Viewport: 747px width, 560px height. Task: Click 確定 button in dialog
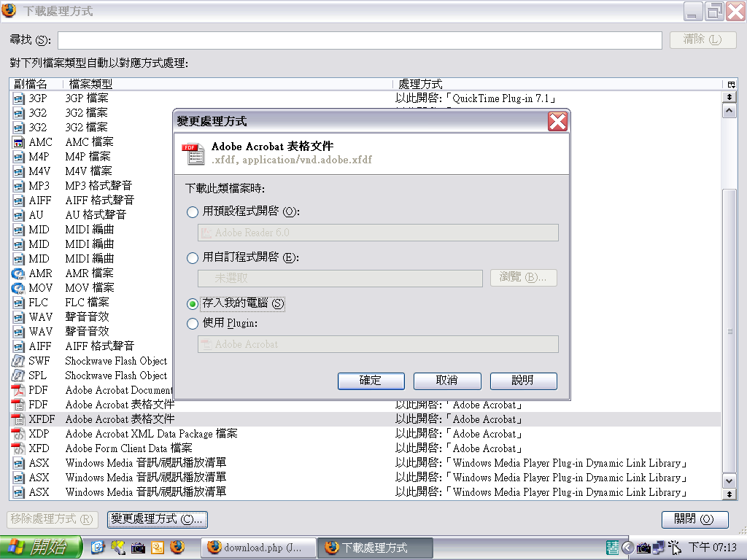pos(371,381)
